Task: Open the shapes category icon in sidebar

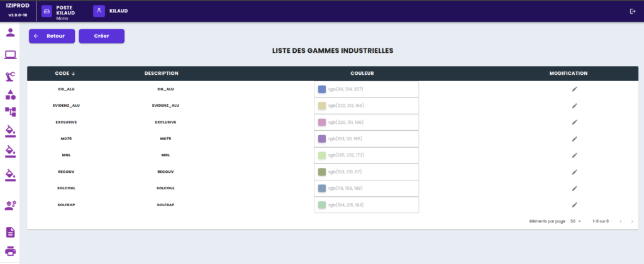Action: tap(10, 95)
